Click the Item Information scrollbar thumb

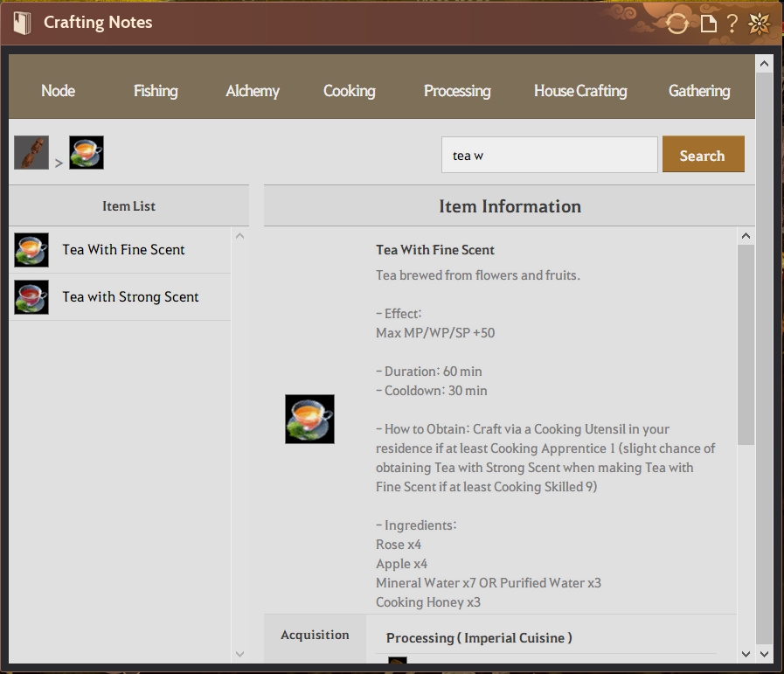(x=746, y=344)
